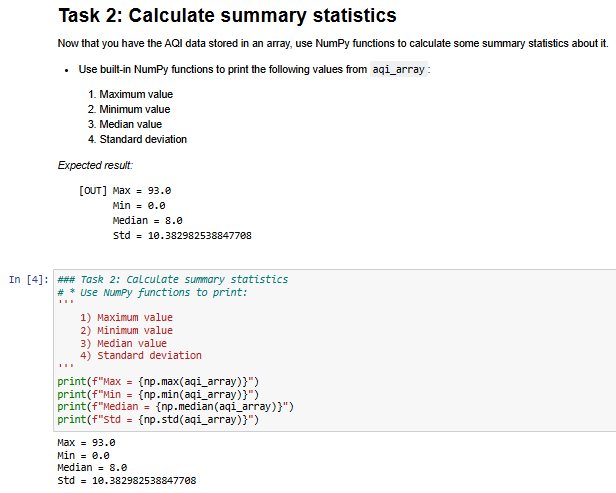Click the 'Task 2: Calculate summary statistics' heading
The width and height of the screenshot is (616, 493).
(227, 16)
